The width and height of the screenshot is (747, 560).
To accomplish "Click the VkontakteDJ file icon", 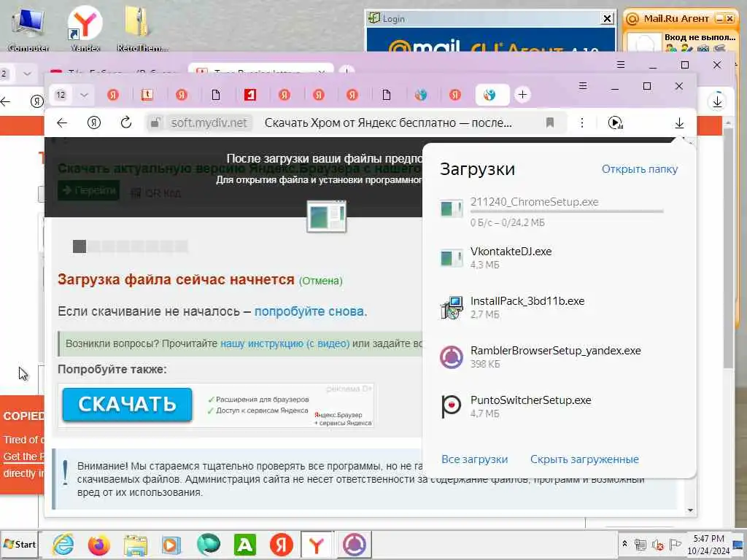I will pyautogui.click(x=451, y=258).
